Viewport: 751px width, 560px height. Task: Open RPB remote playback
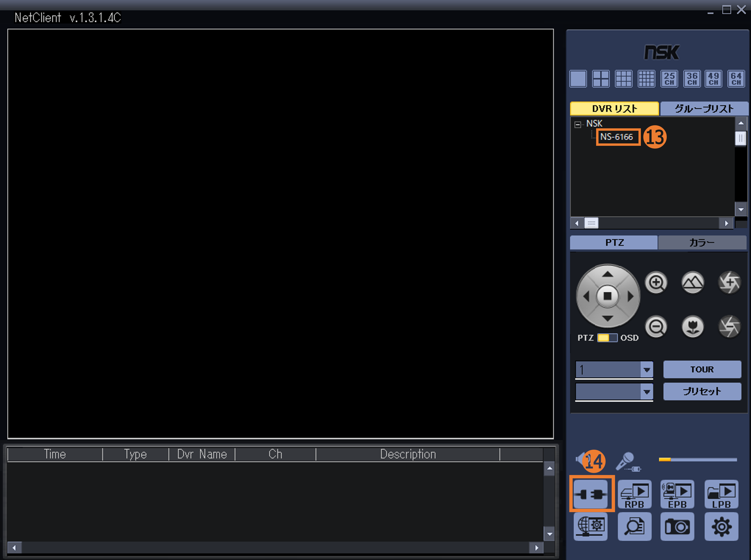[634, 494]
